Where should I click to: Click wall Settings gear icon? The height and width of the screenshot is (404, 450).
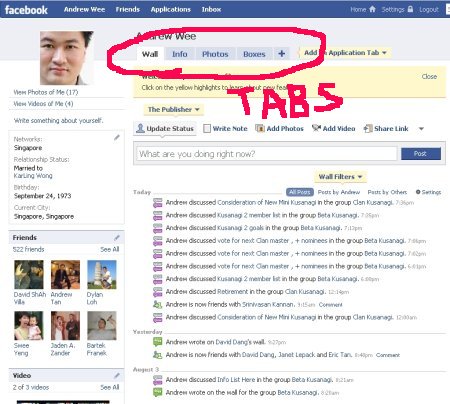[x=418, y=192]
